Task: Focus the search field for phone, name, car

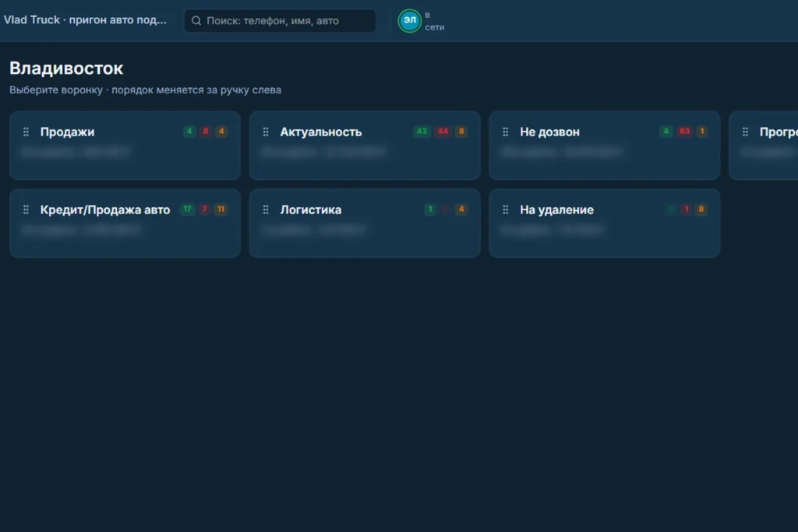Action: pyautogui.click(x=280, y=21)
